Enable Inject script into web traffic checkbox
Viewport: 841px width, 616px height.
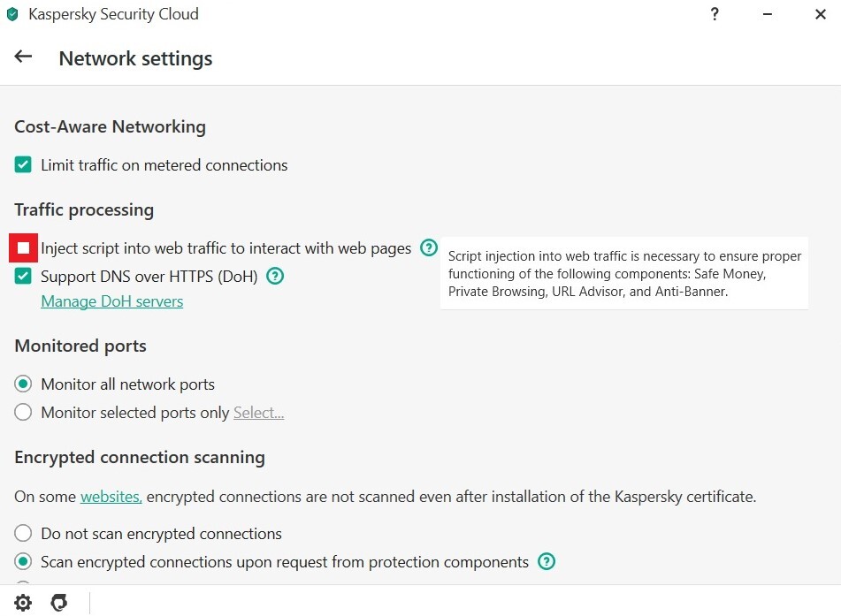pos(23,247)
